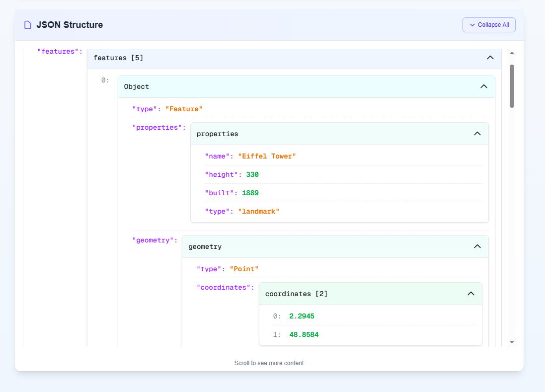This screenshot has width=545, height=392.
Task: Click the features [5] header label
Action: click(x=118, y=58)
